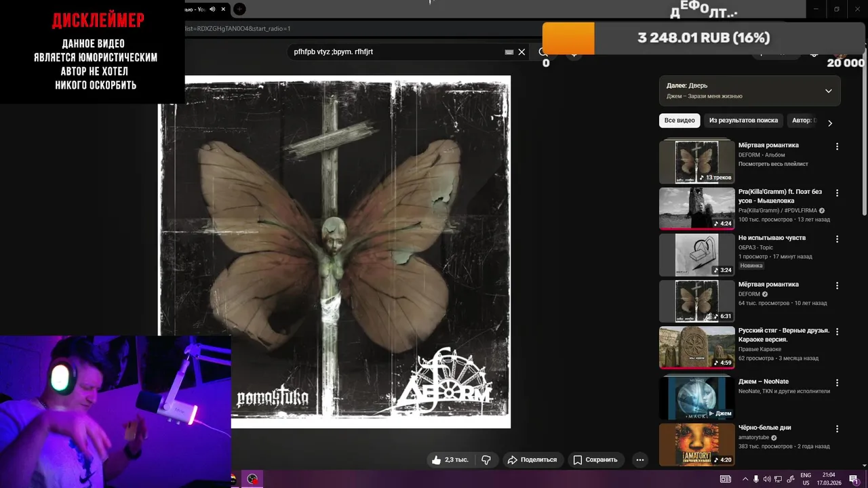
Task: Open a new browser tab
Action: (x=239, y=9)
